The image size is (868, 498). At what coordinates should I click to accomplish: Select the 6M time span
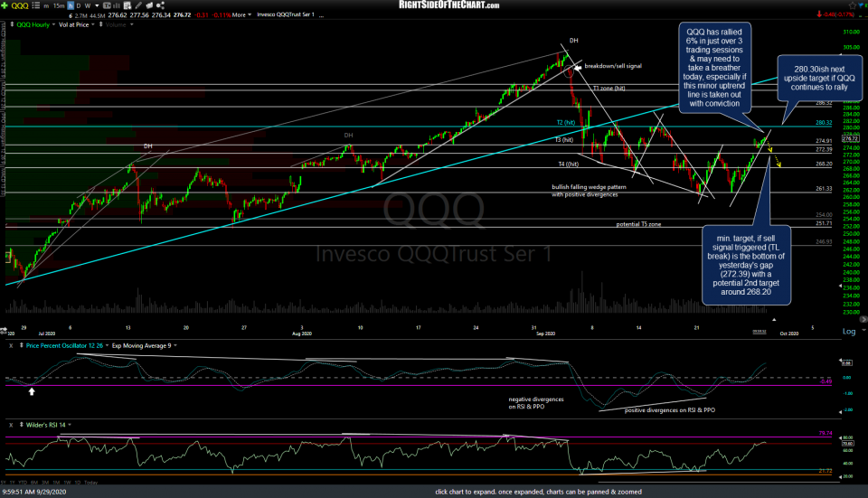coord(34,483)
